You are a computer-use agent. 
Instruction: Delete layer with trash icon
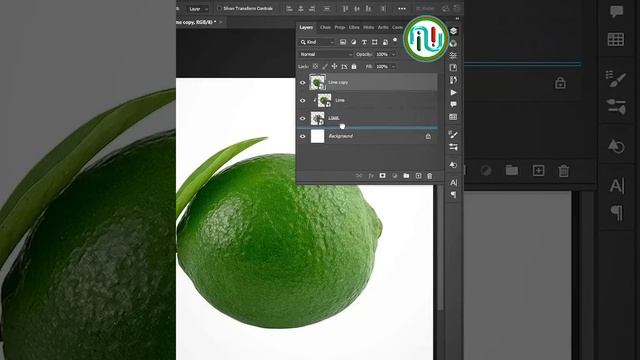point(429,176)
